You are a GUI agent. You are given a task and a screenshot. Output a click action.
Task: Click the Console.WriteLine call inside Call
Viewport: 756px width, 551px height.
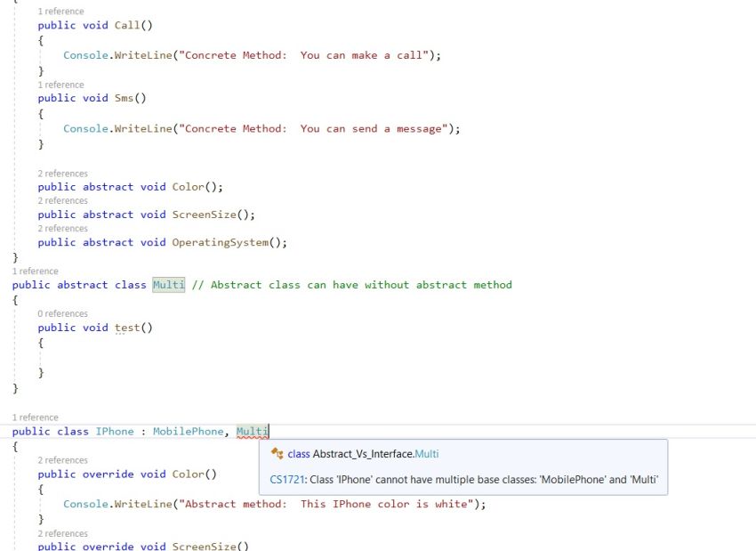[x=116, y=54]
